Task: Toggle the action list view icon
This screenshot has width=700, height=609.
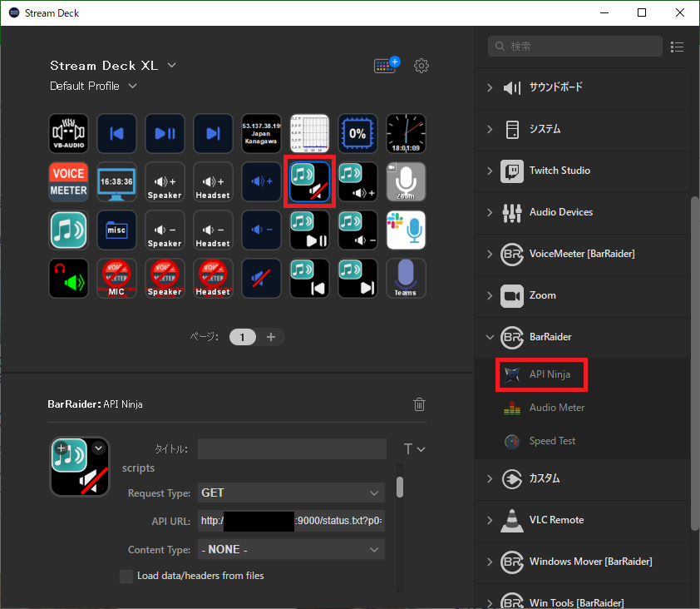Action: click(x=677, y=47)
